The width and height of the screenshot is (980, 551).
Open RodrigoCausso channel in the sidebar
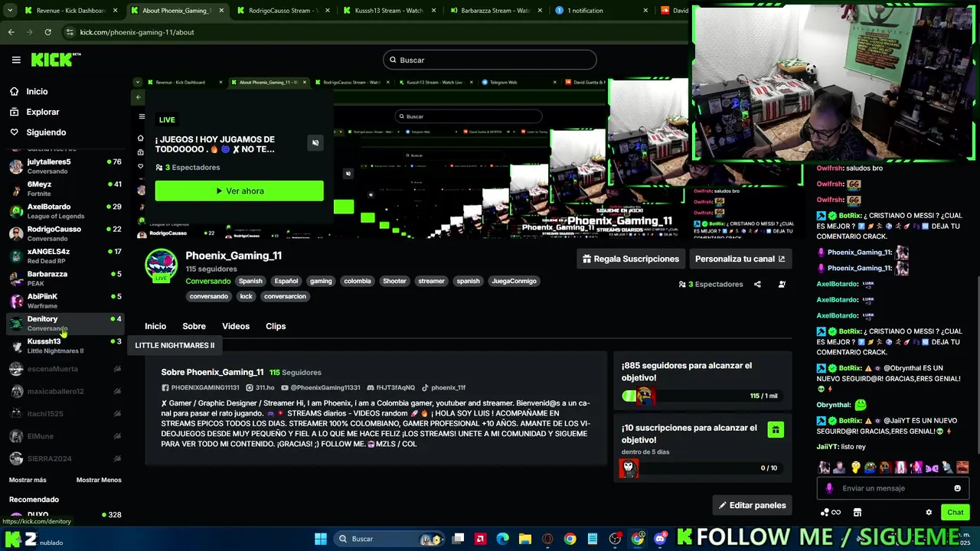pos(65,233)
